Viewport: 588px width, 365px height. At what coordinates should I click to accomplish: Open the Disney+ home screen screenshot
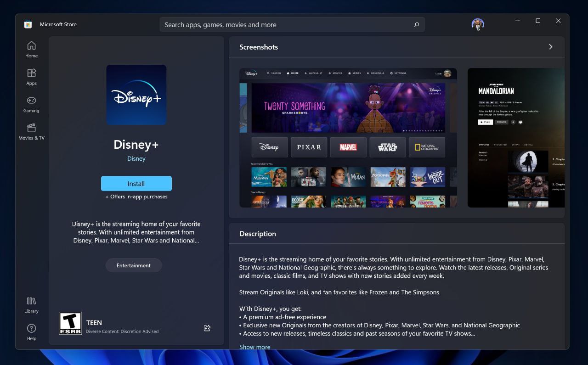pos(348,138)
